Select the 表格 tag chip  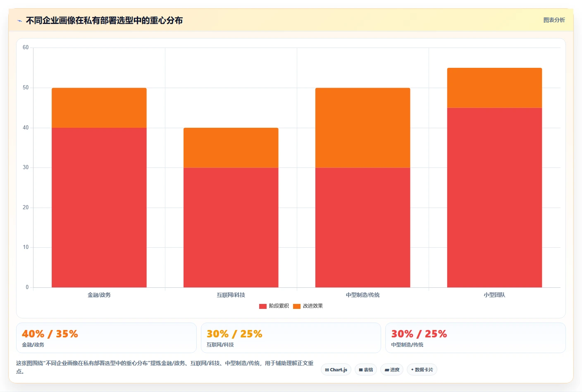coord(366,370)
